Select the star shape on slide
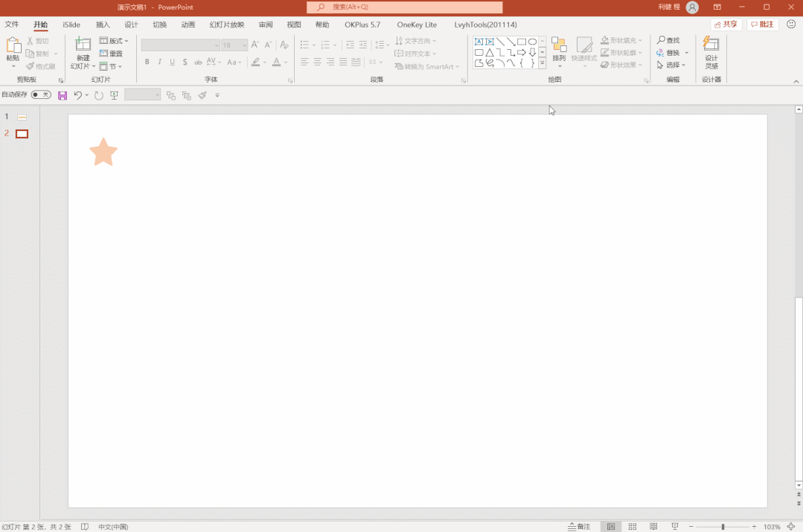This screenshot has width=803, height=532. coord(103,152)
